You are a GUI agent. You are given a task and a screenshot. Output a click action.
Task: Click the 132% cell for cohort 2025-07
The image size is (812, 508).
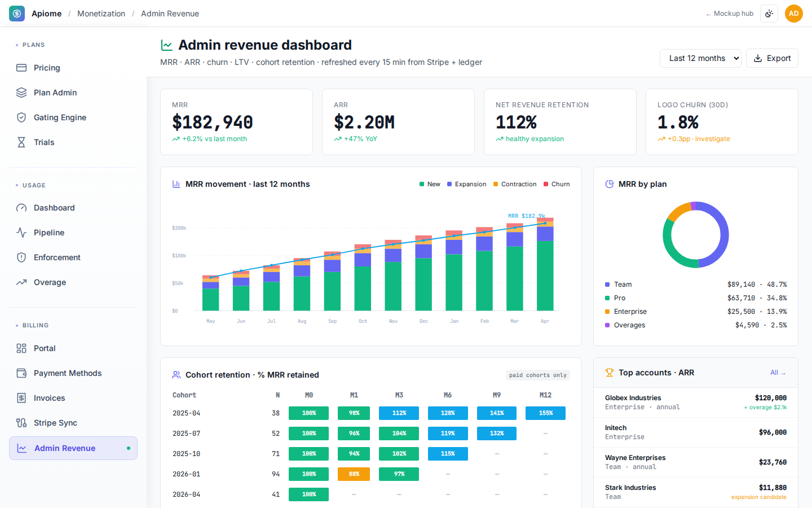[496, 433]
